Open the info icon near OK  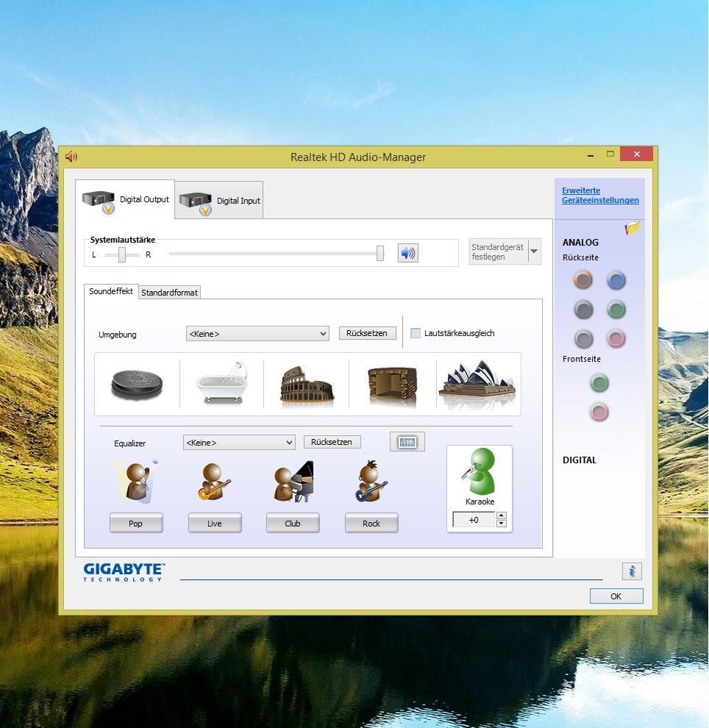point(632,571)
